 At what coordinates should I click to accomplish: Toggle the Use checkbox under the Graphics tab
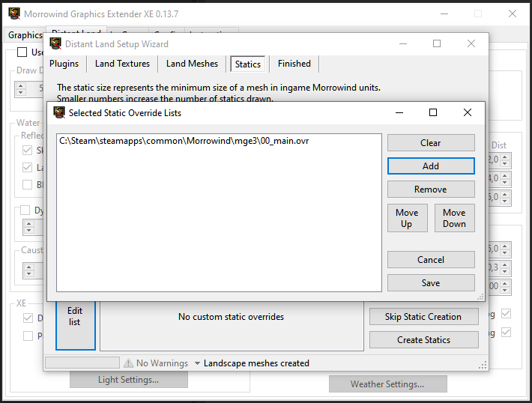click(22, 52)
